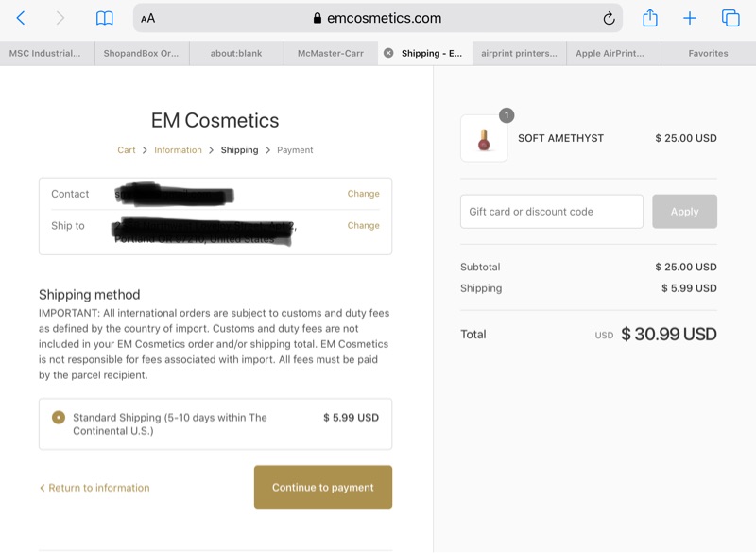Open the bookmarks book icon

coord(105,18)
